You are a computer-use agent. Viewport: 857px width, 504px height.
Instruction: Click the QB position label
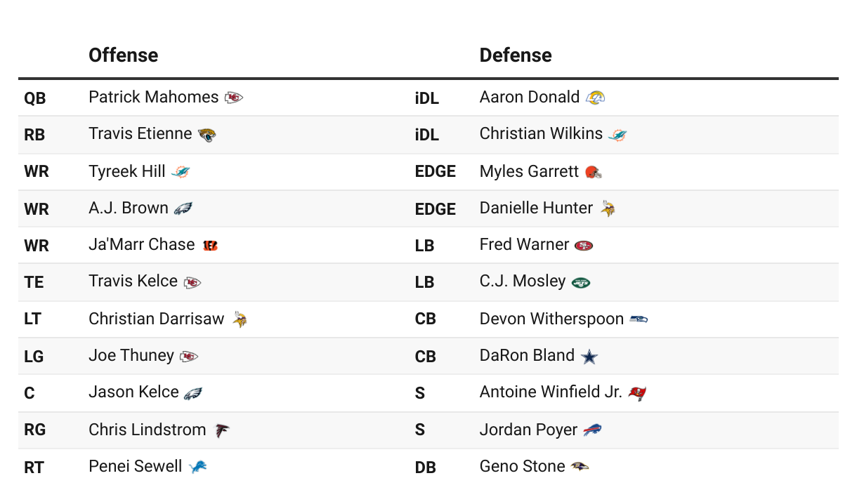(34, 98)
